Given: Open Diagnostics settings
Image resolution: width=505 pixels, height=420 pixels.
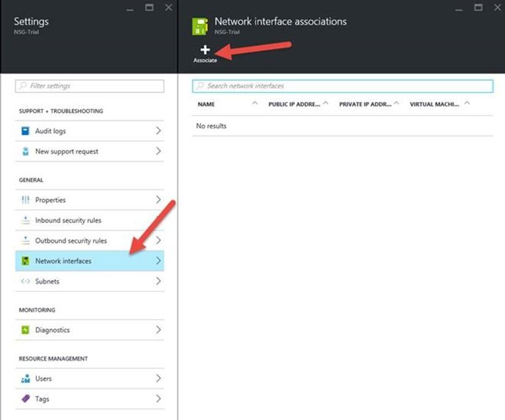Looking at the screenshot, I should [89, 330].
